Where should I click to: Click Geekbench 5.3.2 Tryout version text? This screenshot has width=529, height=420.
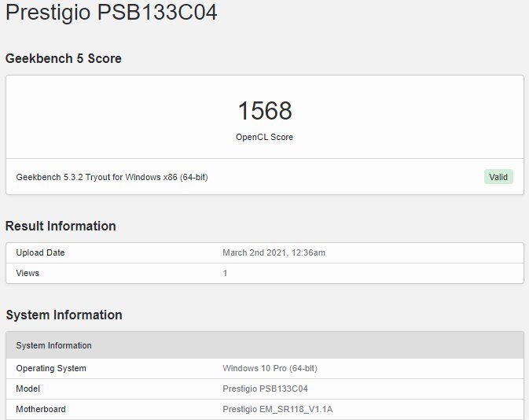112,177
